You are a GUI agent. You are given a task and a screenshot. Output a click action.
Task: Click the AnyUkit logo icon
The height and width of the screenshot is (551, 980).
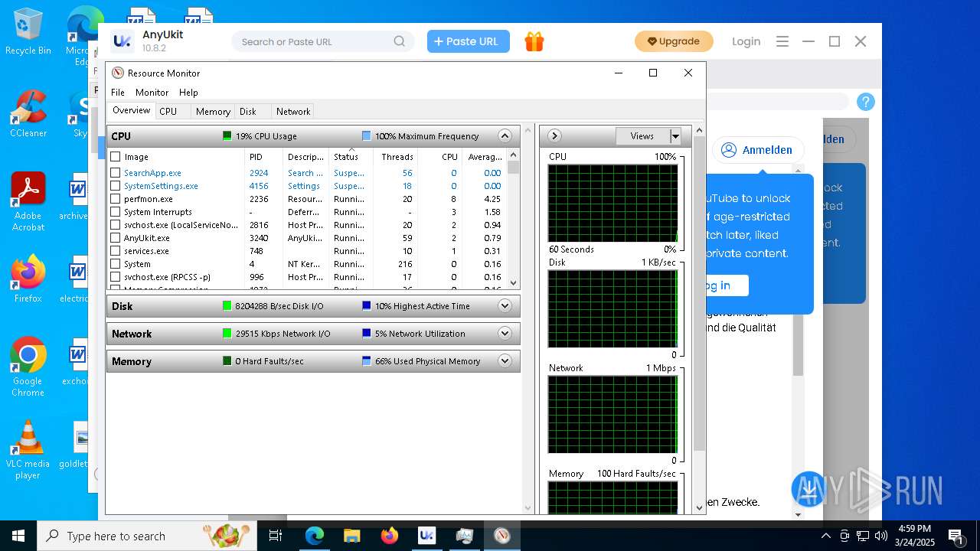(122, 41)
